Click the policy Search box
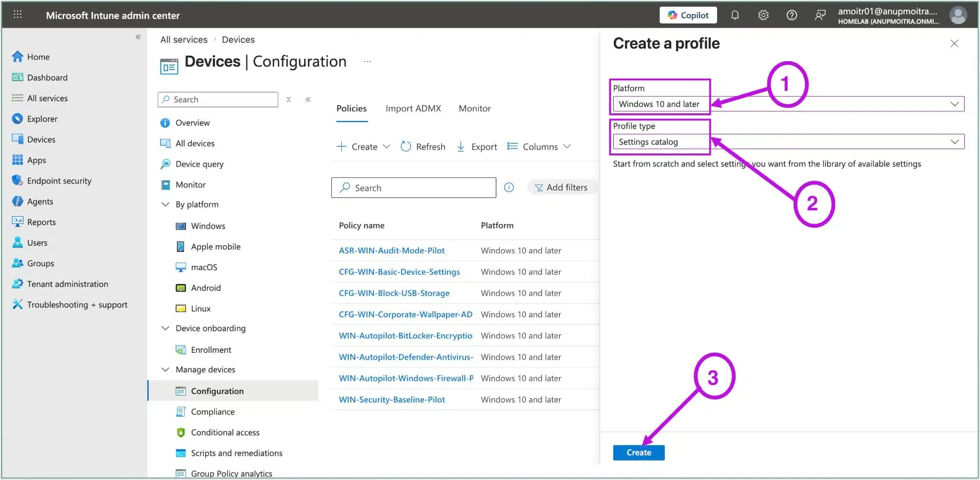This screenshot has height=480, width=980. click(414, 188)
